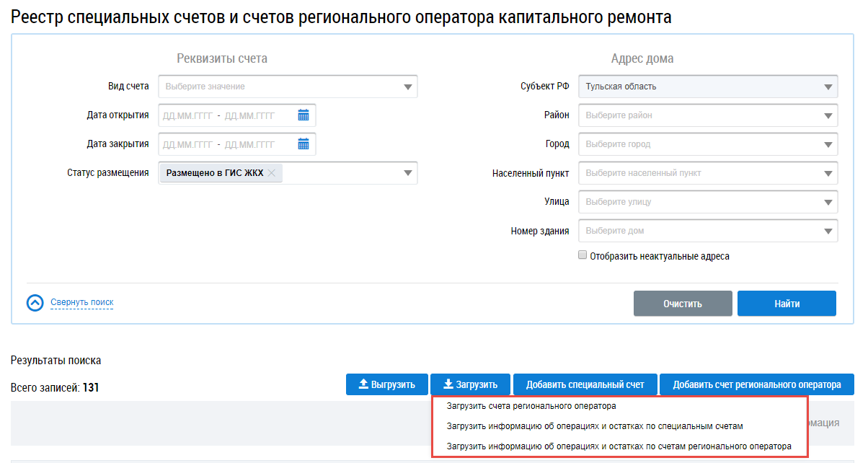This screenshot has height=463, width=868.
Task: Expand the Населенный пункт dropdown
Action: coord(828,173)
